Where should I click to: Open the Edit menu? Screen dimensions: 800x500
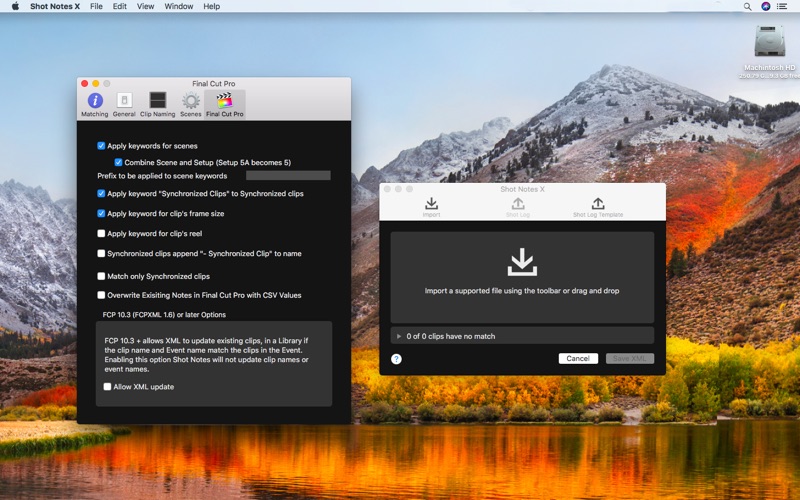(119, 7)
